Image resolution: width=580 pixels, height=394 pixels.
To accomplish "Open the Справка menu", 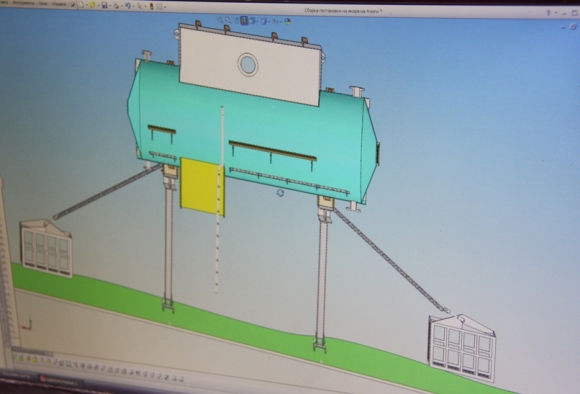I will (x=59, y=4).
